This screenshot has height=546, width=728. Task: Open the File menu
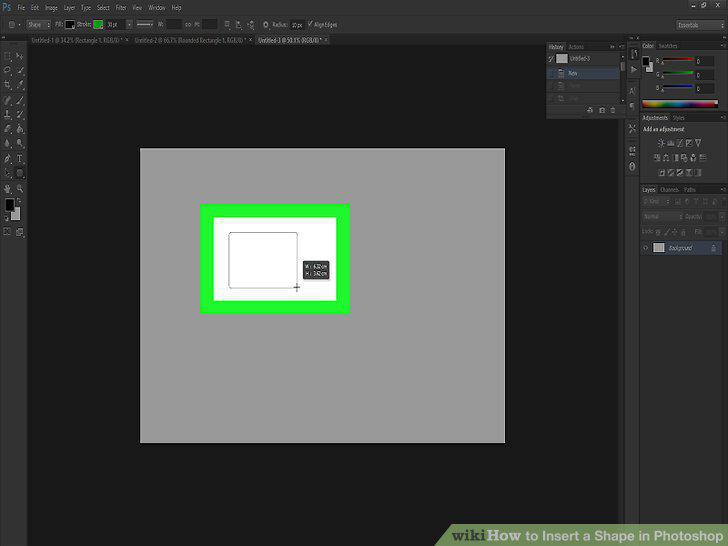(x=21, y=8)
